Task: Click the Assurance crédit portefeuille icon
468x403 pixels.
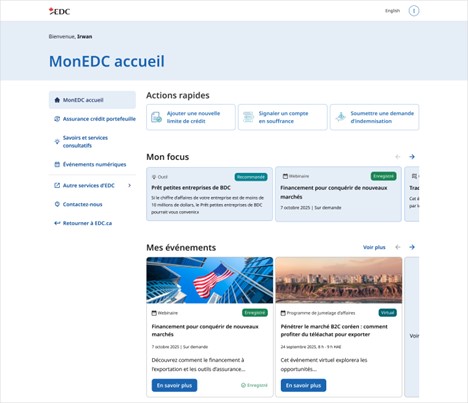Action: 57,119
